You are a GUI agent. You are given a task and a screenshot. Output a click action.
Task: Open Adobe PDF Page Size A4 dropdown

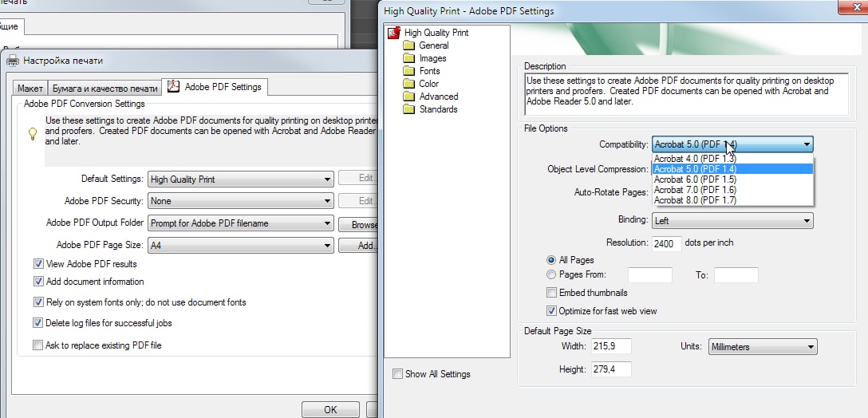(241, 245)
